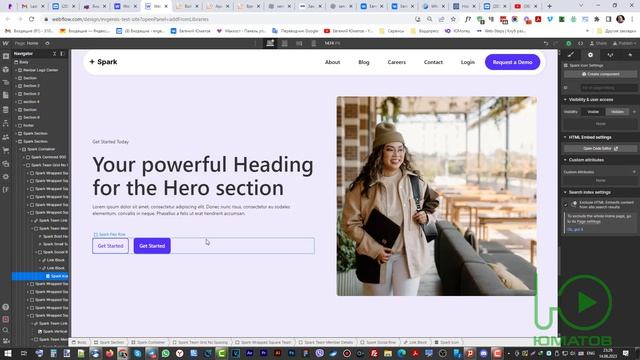Switch to the element Settings gear tab
Image resolution: width=640 pixels, height=360 pixels.
click(590, 55)
